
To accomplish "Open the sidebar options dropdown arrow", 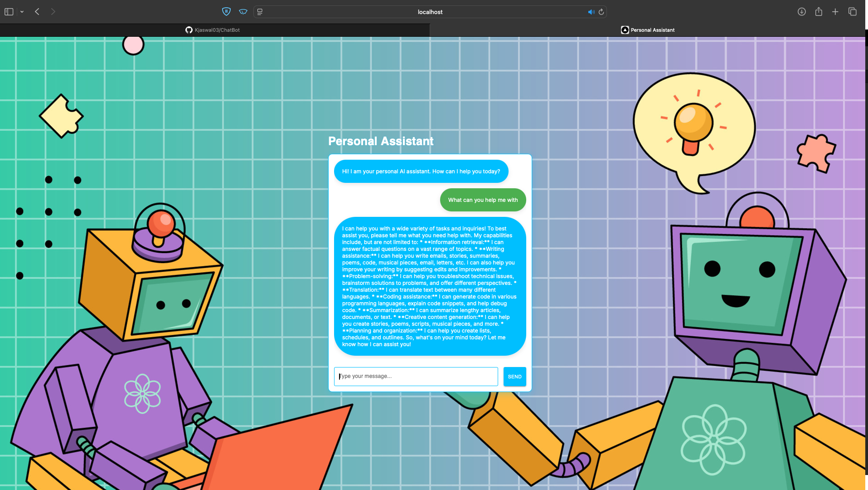I will [x=22, y=12].
